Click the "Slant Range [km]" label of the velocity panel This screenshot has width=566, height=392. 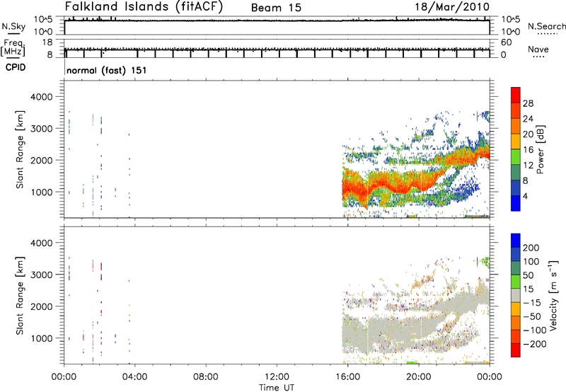[x=20, y=296]
